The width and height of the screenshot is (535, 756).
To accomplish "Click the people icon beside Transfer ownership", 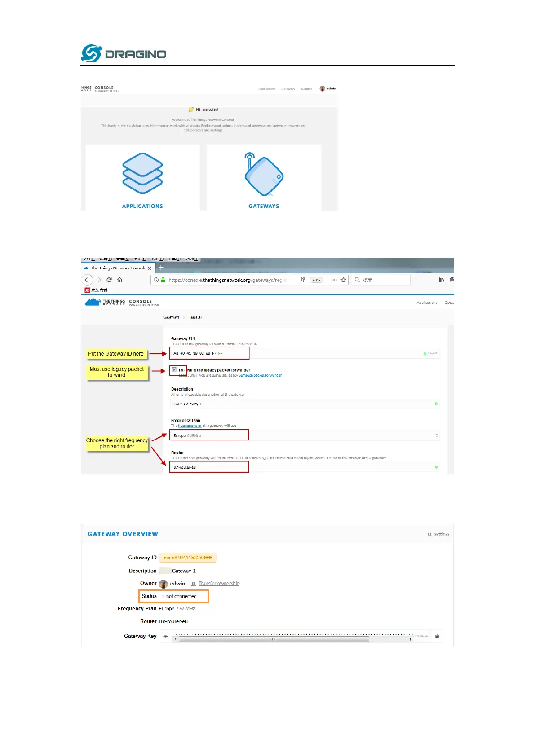I will click(194, 584).
